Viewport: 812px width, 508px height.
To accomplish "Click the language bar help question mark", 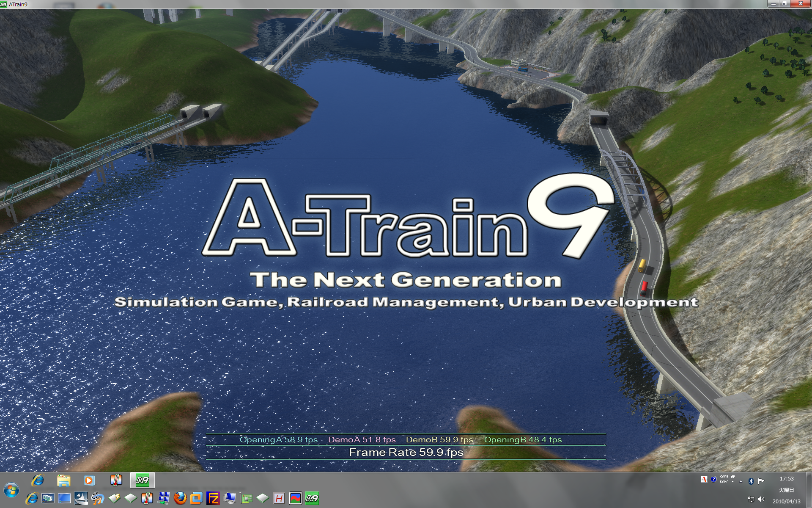I will click(x=713, y=479).
